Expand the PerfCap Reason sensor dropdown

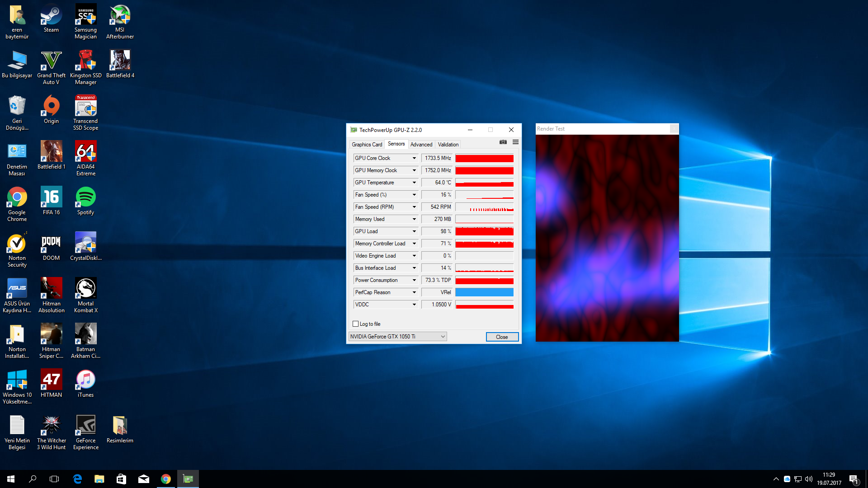coord(414,292)
